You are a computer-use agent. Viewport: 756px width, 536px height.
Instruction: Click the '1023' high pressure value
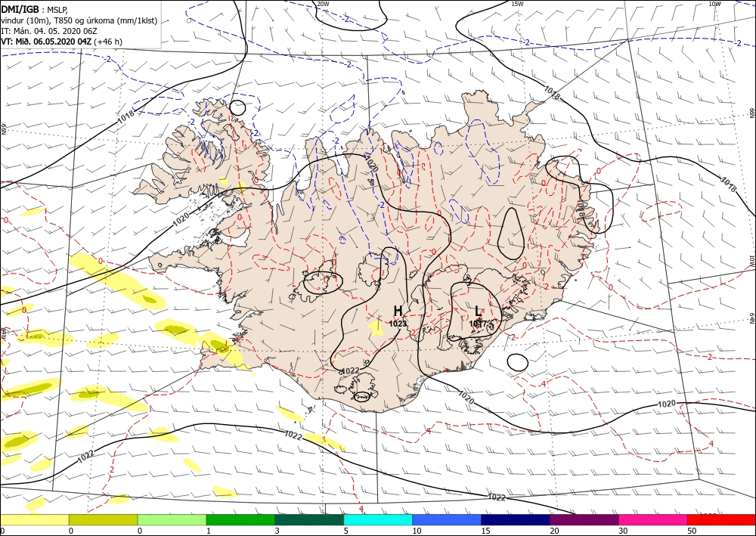[398, 324]
